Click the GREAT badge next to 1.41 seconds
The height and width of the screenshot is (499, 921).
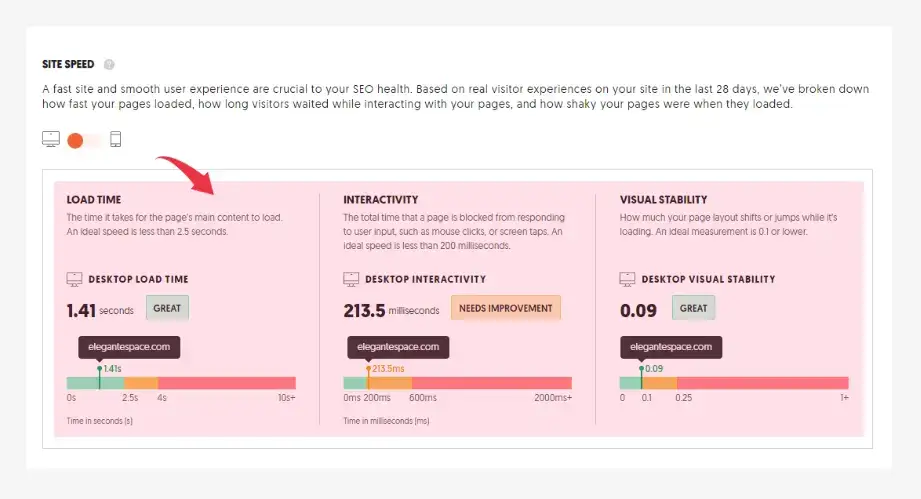pos(167,308)
